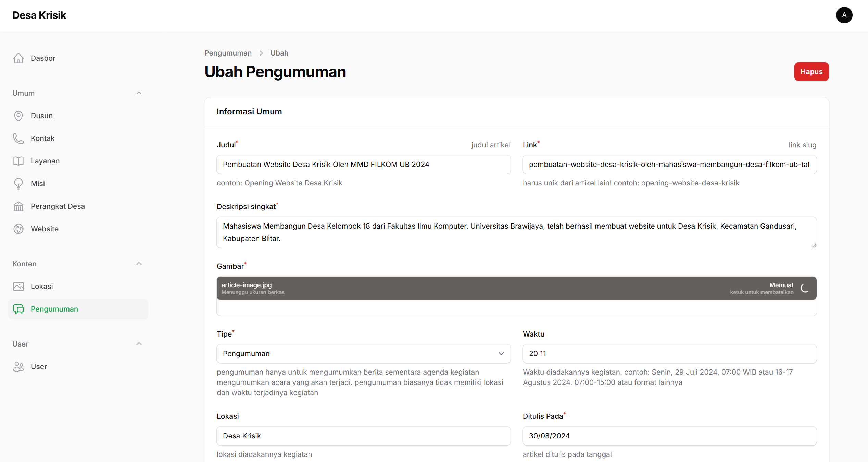Click 'artikel ditulis pada tanggal' helper text

pyautogui.click(x=567, y=454)
